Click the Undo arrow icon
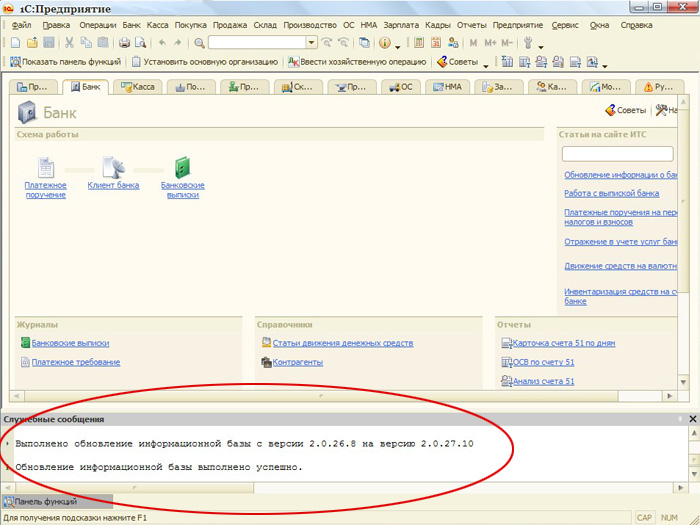The width and height of the screenshot is (700, 525). (x=162, y=43)
